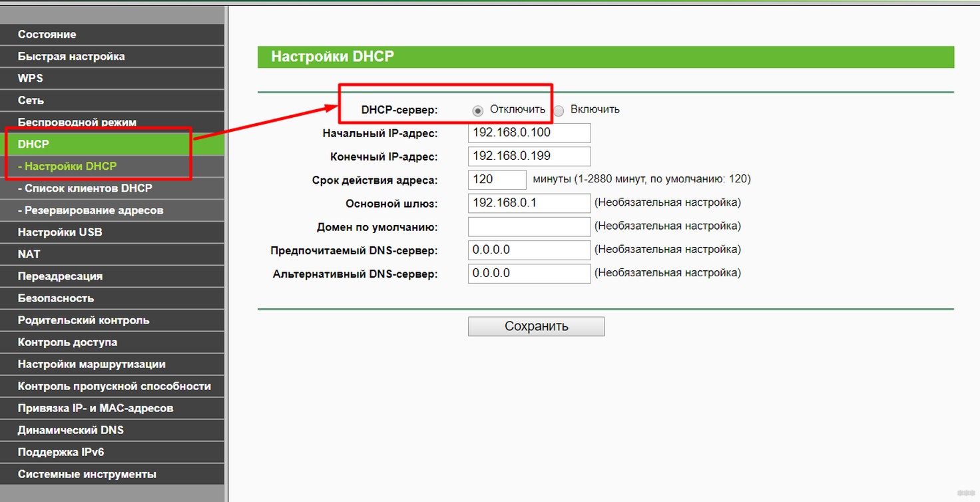
Task: Open Быстрая настройка in the sidebar
Action: pos(112,57)
